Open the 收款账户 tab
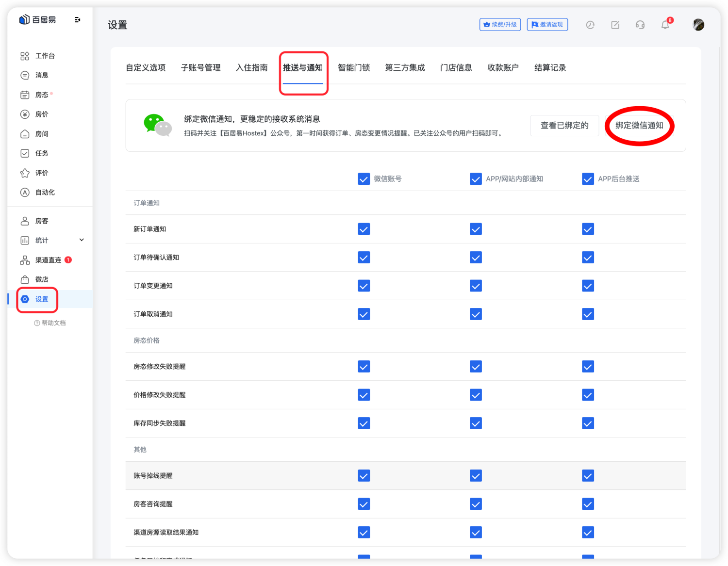Image resolution: width=728 pixels, height=566 pixels. pos(503,67)
